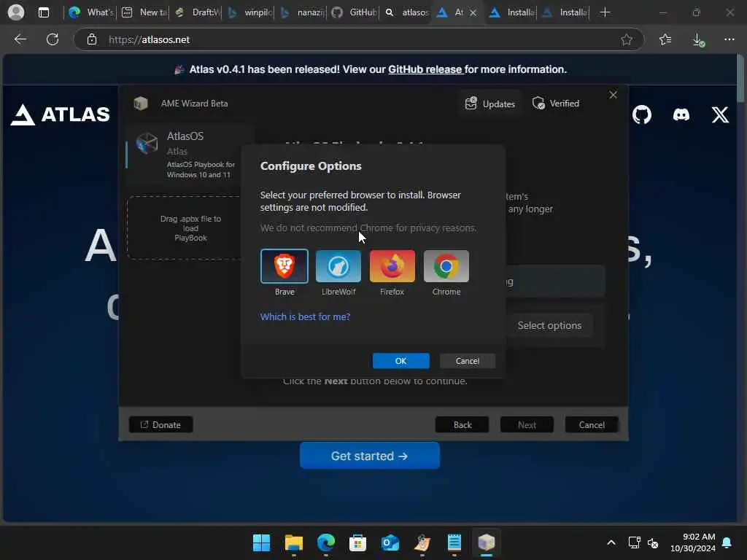The width and height of the screenshot is (747, 560).
Task: Switch to the atlasos search tab
Action: pos(406,12)
